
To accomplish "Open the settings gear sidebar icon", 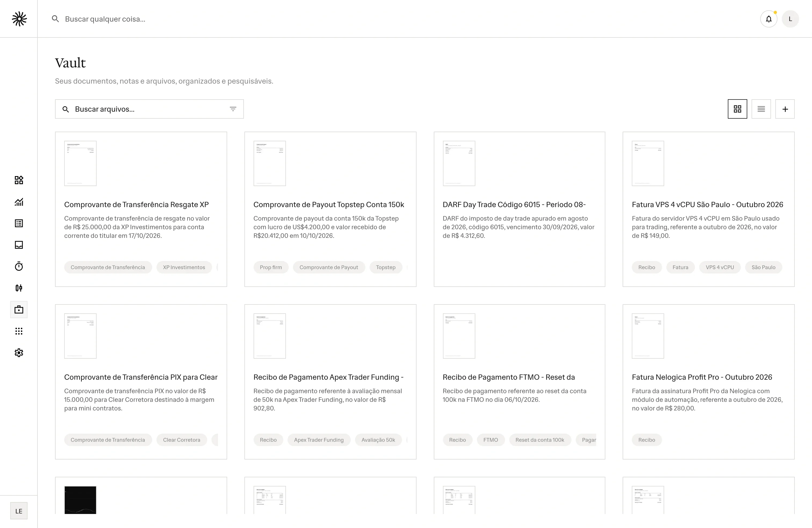I will tap(19, 353).
